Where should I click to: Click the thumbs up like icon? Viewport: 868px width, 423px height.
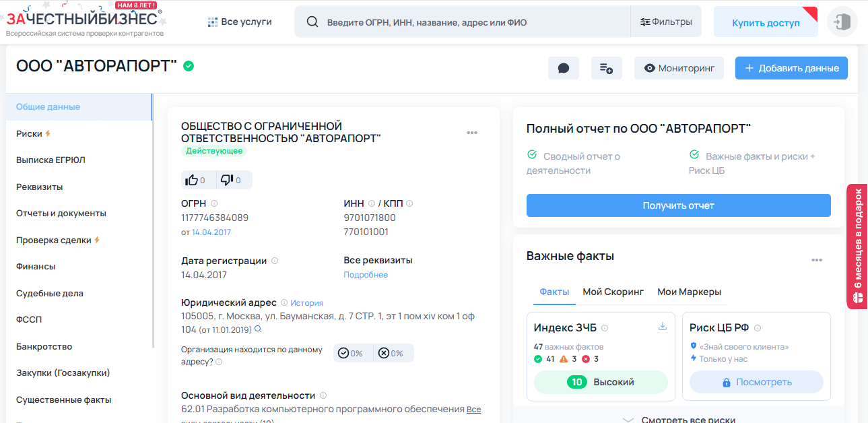[193, 180]
